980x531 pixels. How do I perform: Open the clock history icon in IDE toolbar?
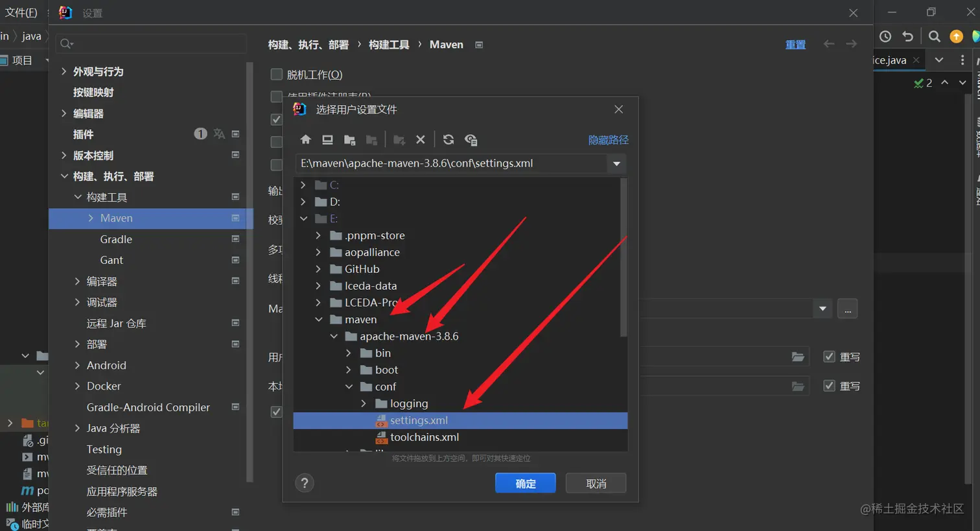point(885,36)
